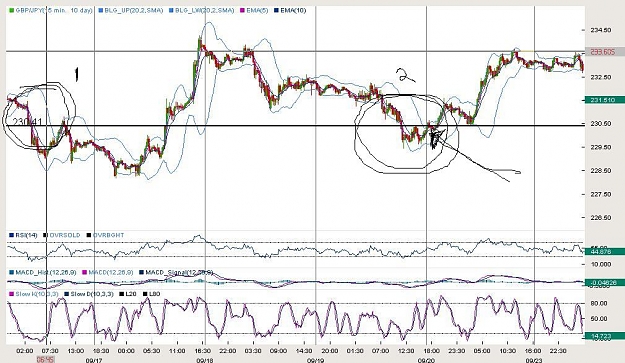
Task: Click the highlighted 06:15 time marker
Action: tap(45, 359)
